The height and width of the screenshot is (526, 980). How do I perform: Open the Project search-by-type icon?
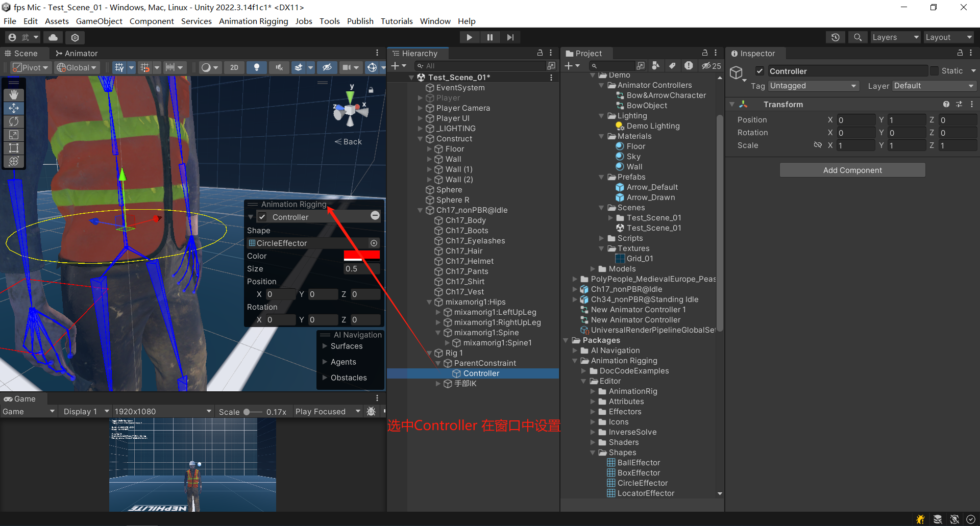tap(656, 66)
